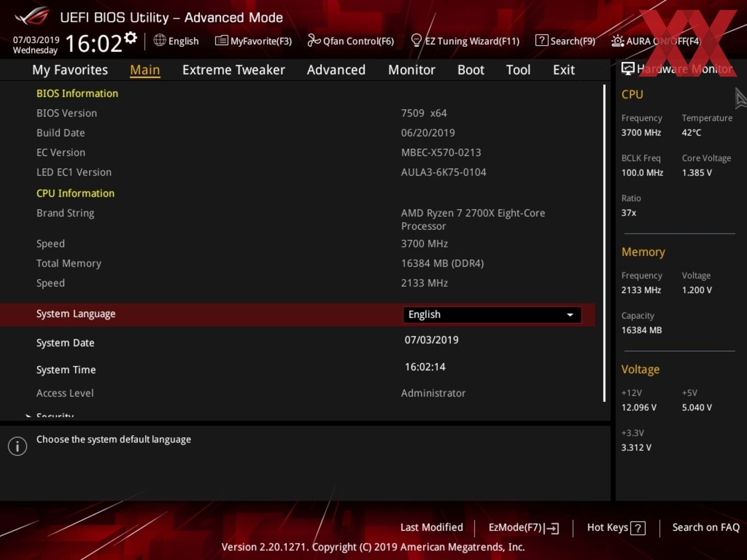747x560 pixels.
Task: Click the Hot Keys question mark icon
Action: click(638, 528)
